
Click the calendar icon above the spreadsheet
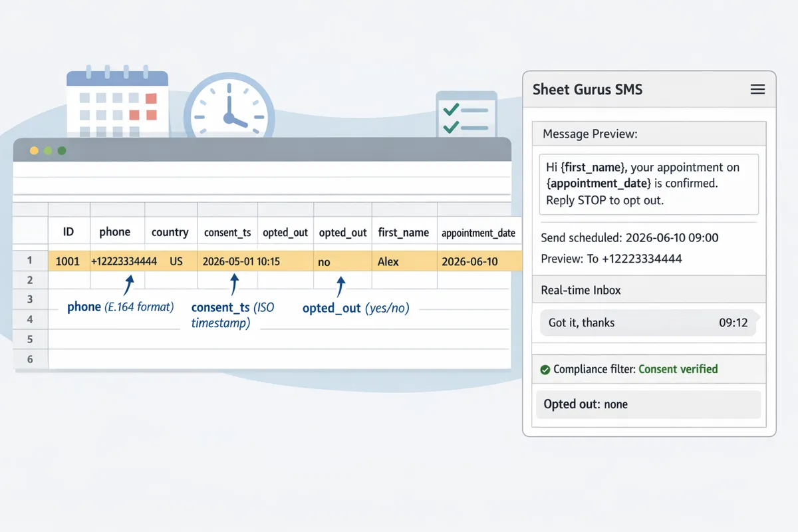click(x=117, y=103)
